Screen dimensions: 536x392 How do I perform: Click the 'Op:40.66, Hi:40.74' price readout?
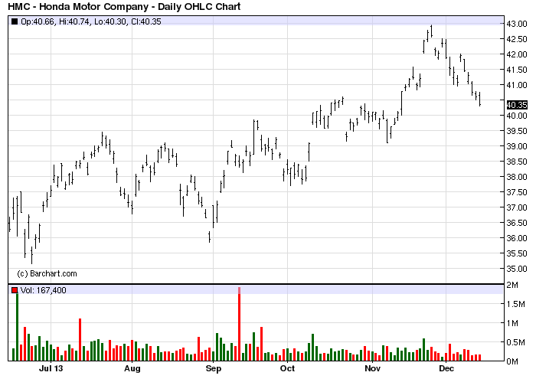pos(56,21)
